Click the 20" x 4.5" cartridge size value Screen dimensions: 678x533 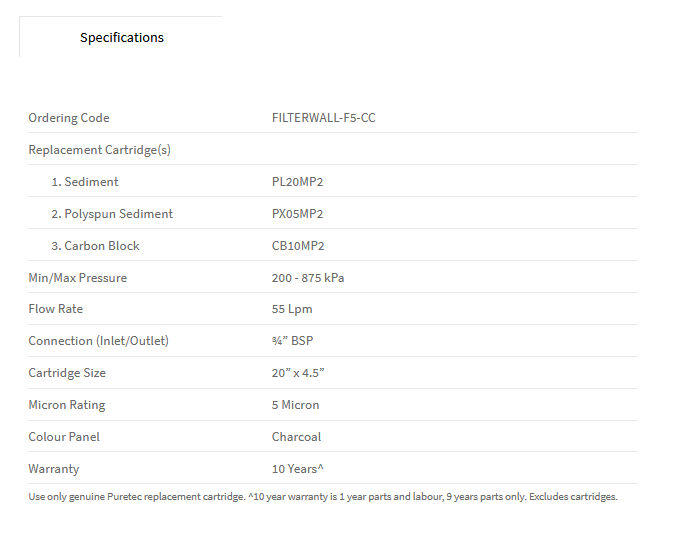point(298,373)
